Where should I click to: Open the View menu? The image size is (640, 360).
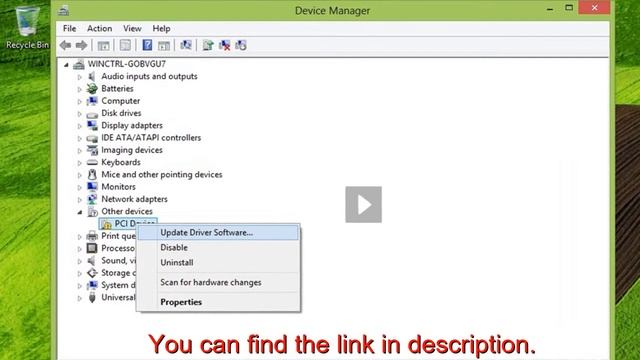pyautogui.click(x=132, y=29)
